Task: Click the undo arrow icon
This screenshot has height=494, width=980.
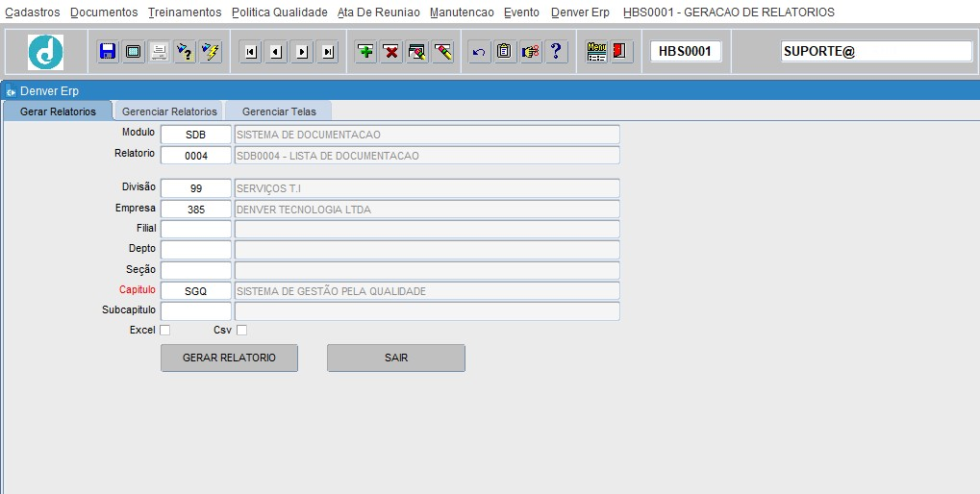Action: (x=478, y=52)
